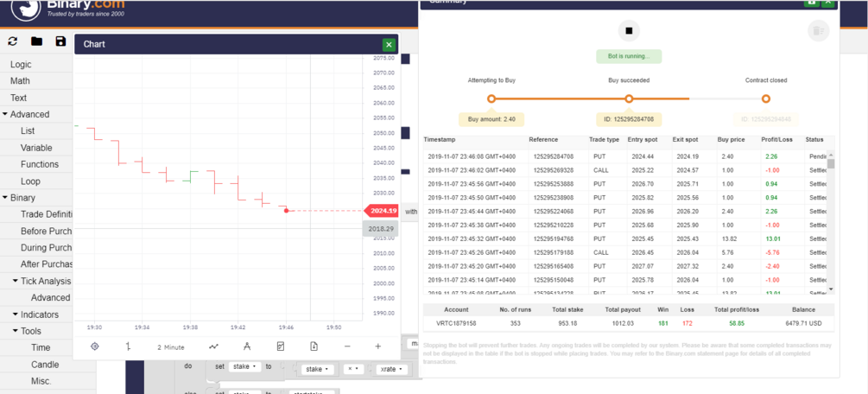Click the scroll-up arrow of the transactions table
The height and width of the screenshot is (394, 868).
click(x=830, y=155)
